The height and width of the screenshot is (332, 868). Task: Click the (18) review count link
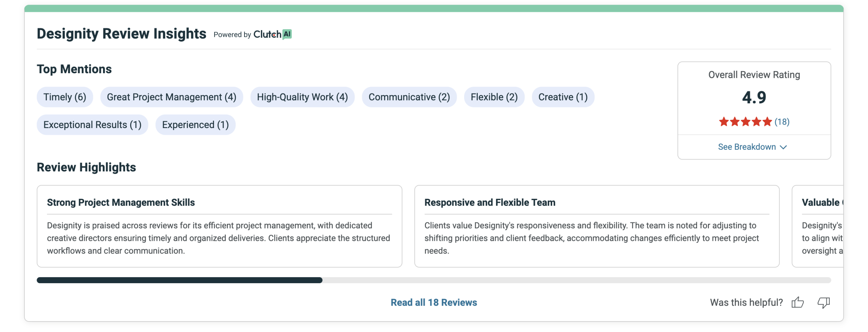tap(782, 122)
